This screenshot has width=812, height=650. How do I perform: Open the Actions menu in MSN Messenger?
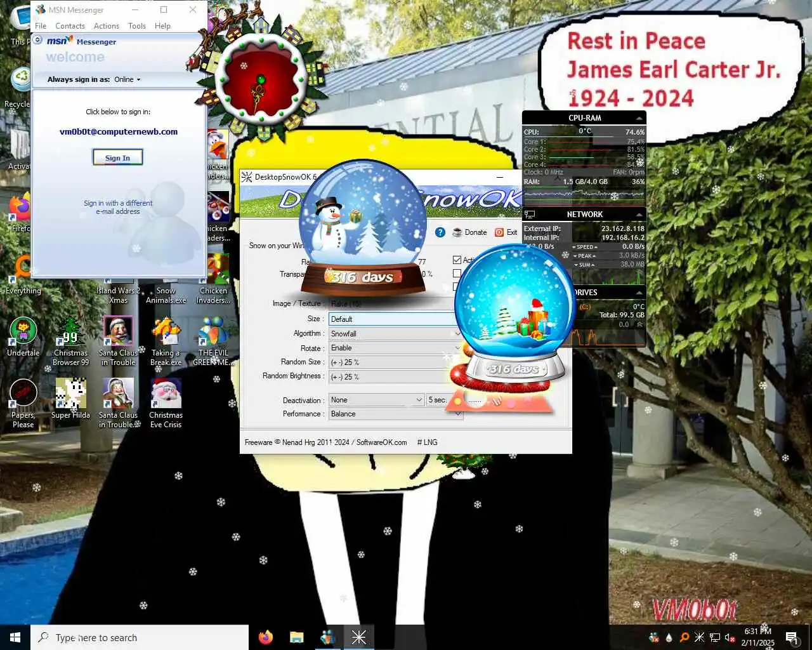click(107, 26)
